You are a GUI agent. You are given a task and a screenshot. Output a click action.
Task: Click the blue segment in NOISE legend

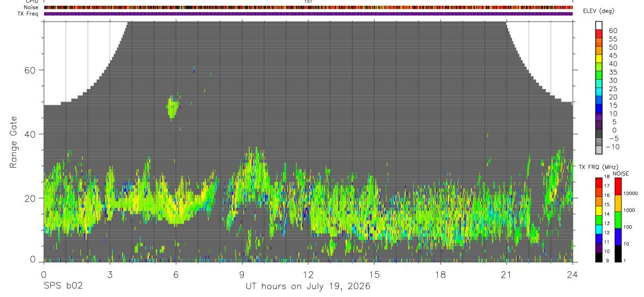click(x=618, y=237)
